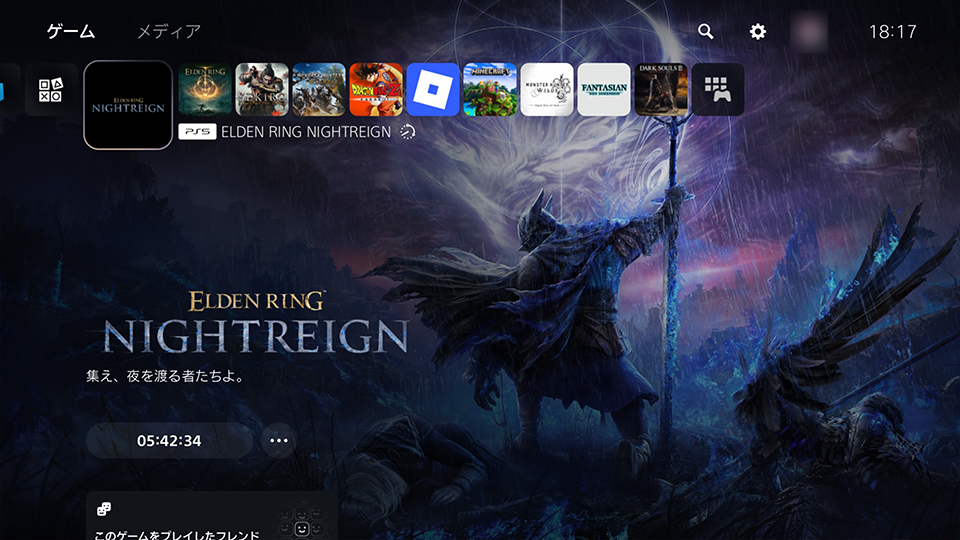This screenshot has height=540, width=960.
Task: Select the Roblox game tile
Action: tap(433, 89)
